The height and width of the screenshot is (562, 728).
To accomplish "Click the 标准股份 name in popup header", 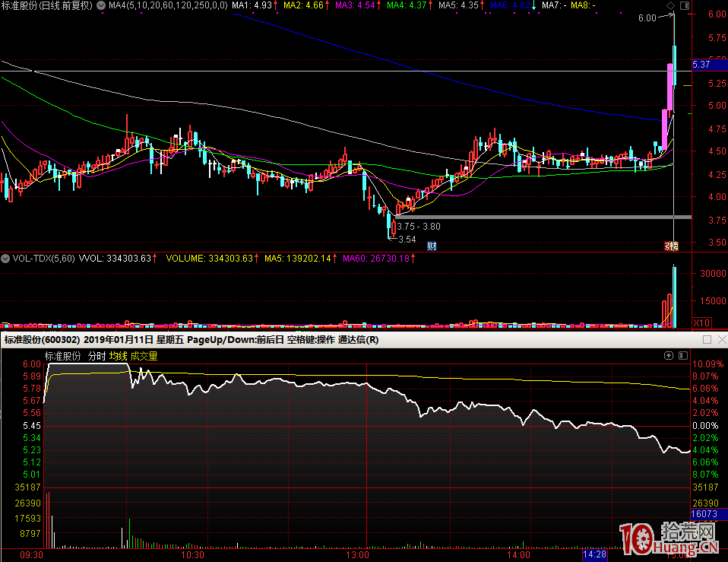I will tap(62, 356).
